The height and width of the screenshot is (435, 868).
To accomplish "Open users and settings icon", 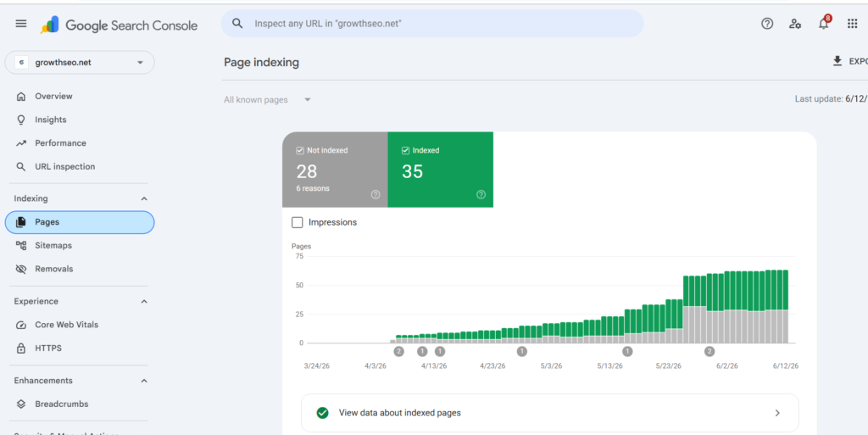I will 795,24.
